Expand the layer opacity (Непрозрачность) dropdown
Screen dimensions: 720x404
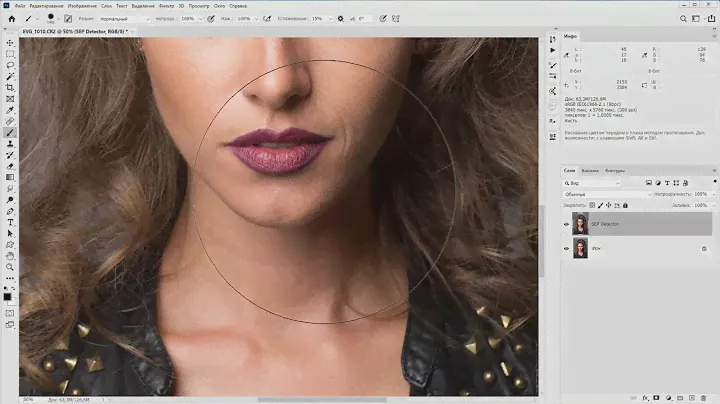coord(713,194)
